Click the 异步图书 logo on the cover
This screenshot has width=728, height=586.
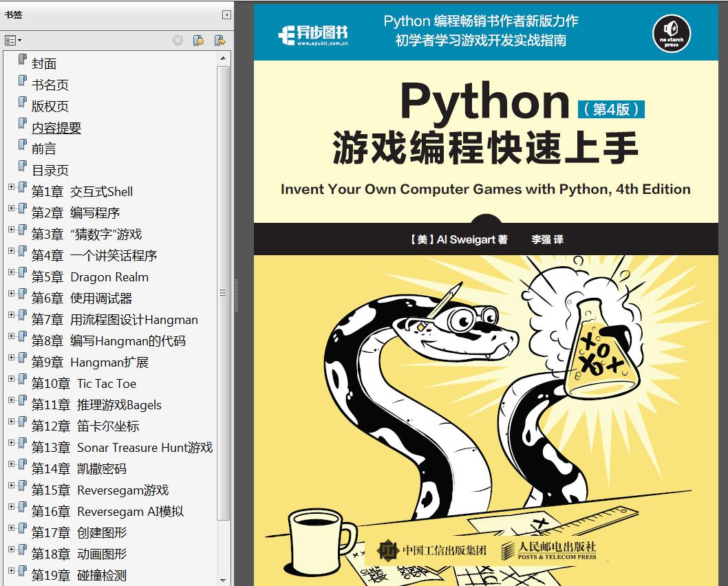point(313,34)
